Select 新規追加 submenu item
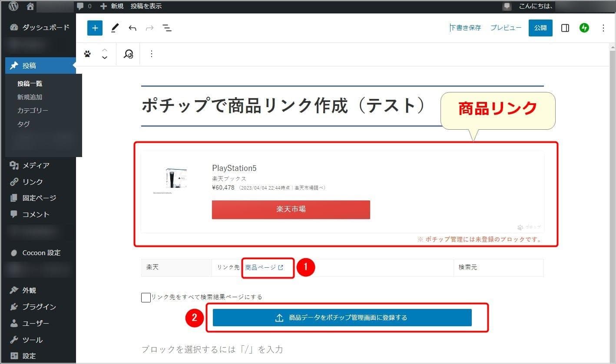 (30, 97)
